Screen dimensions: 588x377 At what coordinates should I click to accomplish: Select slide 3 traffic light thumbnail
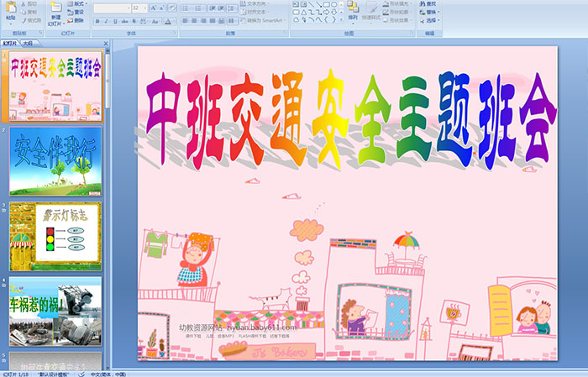55,237
